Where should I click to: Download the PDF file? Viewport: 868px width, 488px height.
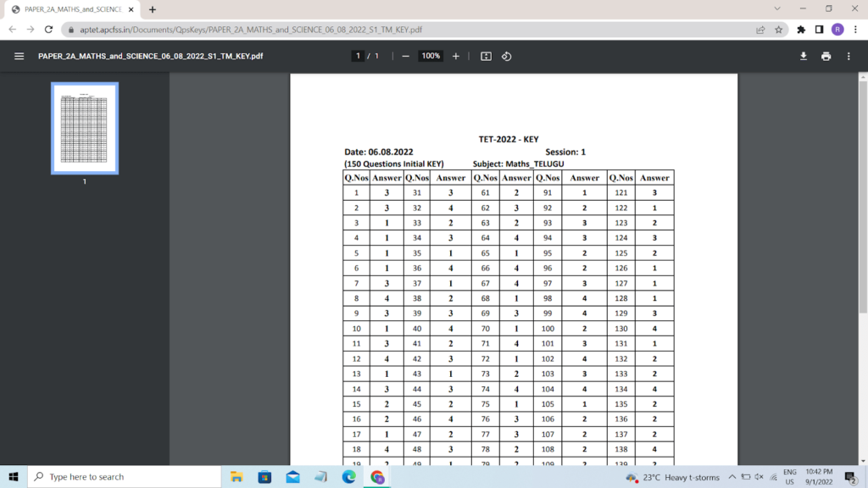point(804,56)
